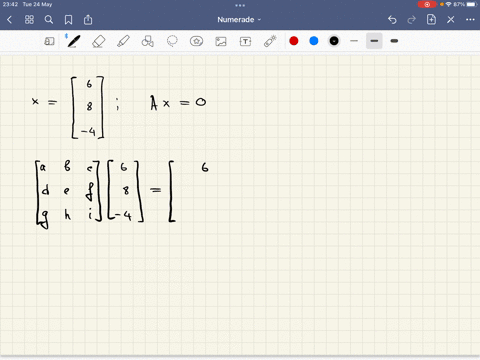Add a new page
This screenshot has width=480, height=360.
pyautogui.click(x=431, y=19)
